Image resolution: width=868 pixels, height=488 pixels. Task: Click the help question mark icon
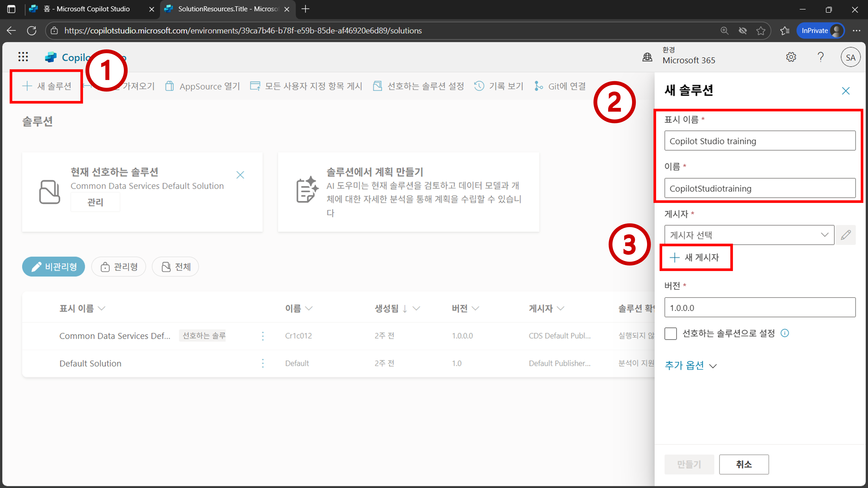820,57
